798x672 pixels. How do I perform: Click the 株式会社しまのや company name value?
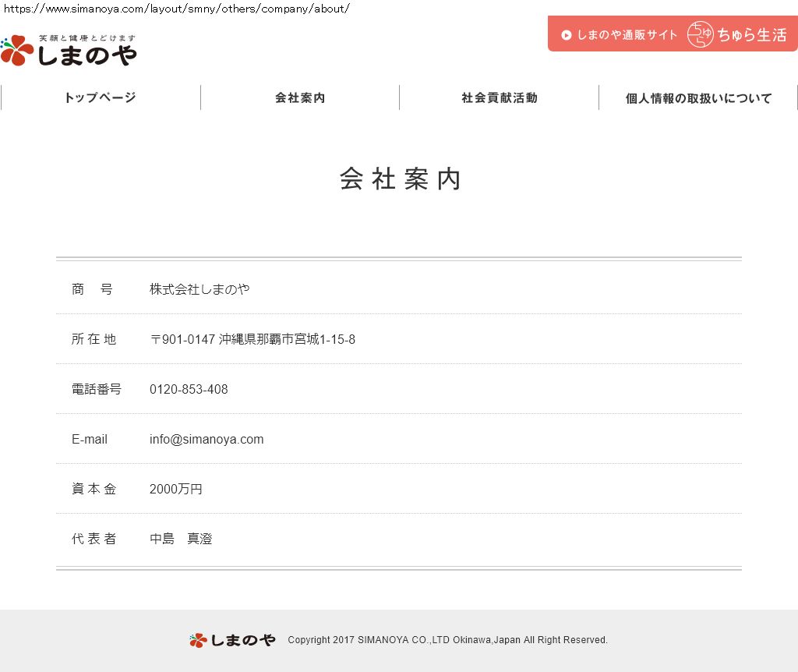(x=199, y=289)
